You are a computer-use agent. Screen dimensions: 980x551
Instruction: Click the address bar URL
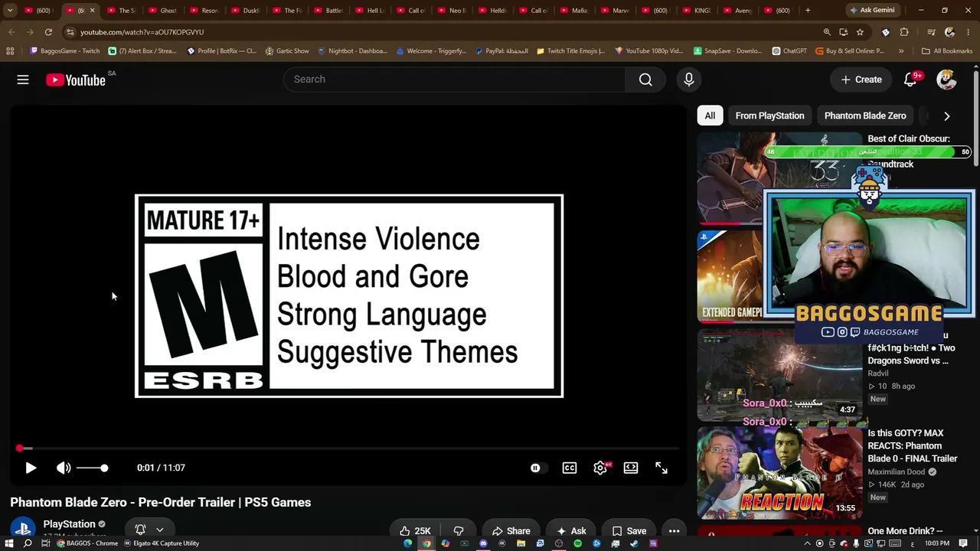(x=142, y=32)
